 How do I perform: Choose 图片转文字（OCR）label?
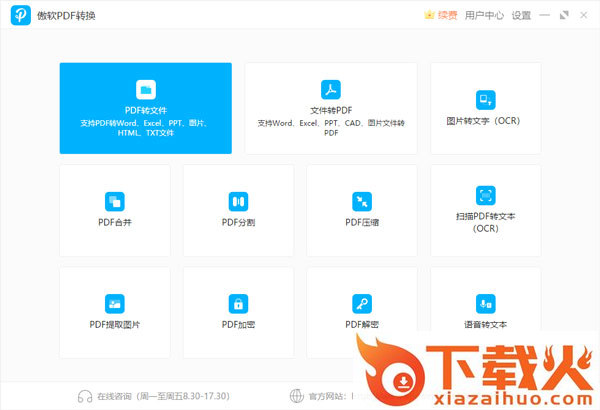click(x=484, y=121)
